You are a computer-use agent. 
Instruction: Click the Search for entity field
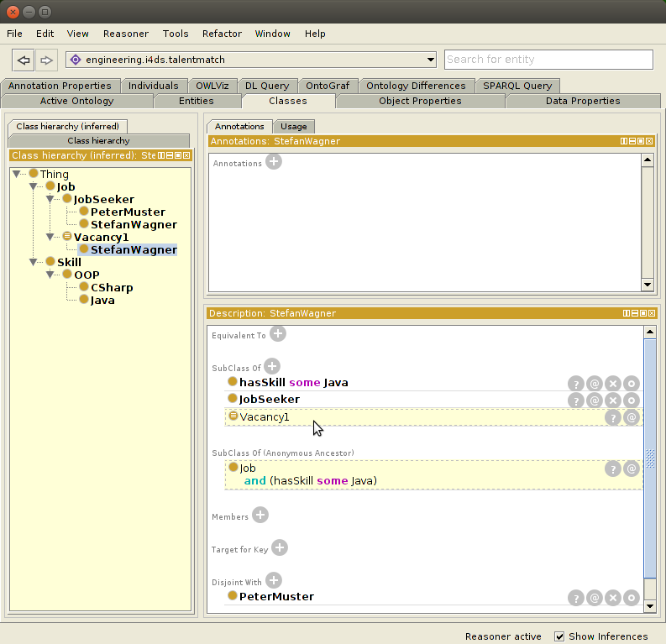[x=548, y=60]
